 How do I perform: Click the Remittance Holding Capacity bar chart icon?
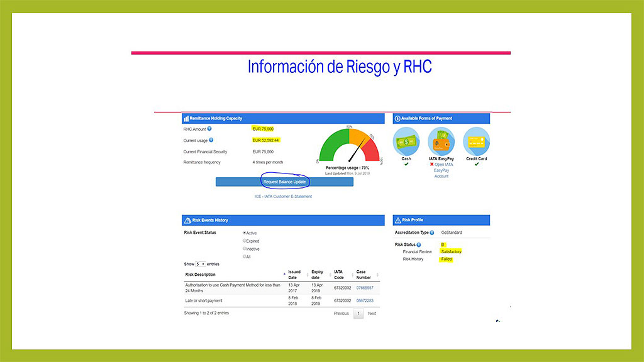coord(186,119)
